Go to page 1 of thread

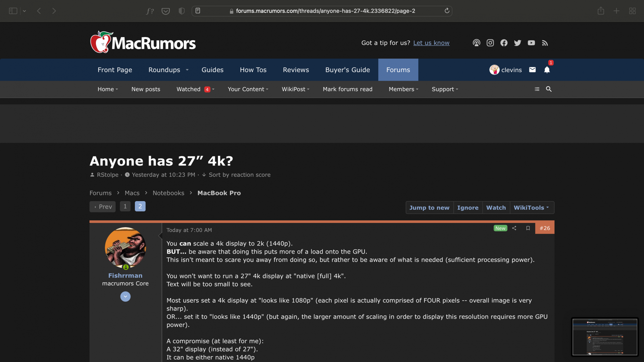coord(125,206)
